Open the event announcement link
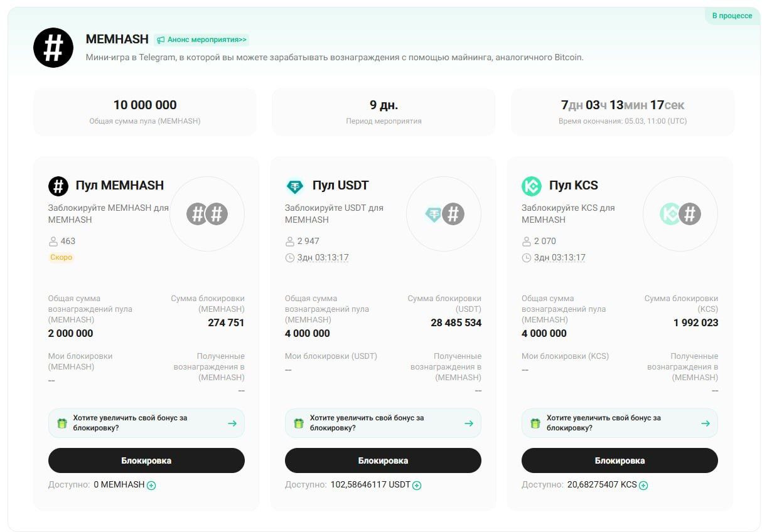Screen dimensions: 762x532 [201, 40]
